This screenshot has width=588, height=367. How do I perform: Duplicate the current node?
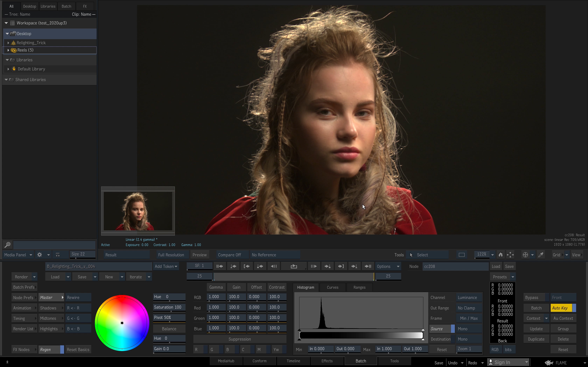tap(536, 339)
